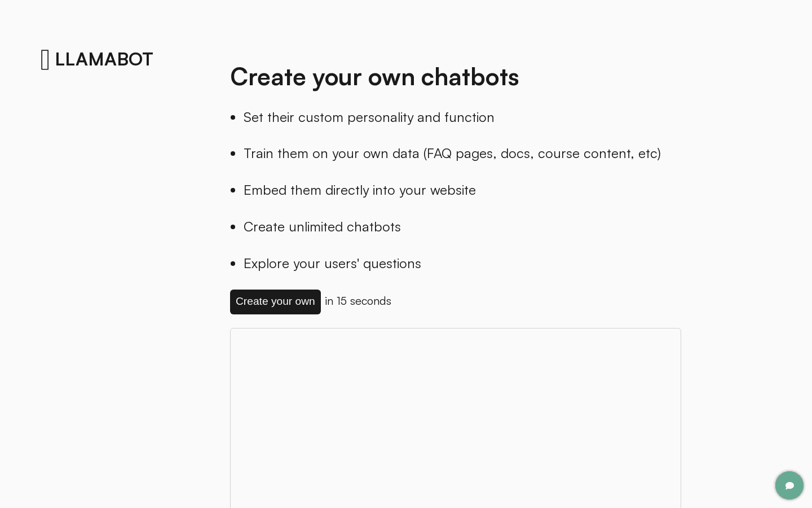812x508 pixels.
Task: Click the bullet dot before "Set their custom"
Action: click(x=233, y=117)
